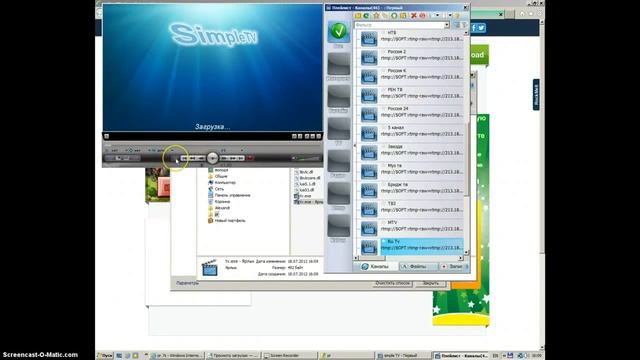The height and width of the screenshot is (360, 640).
Task: Select the green checkmark group tile
Action: [x=339, y=31]
